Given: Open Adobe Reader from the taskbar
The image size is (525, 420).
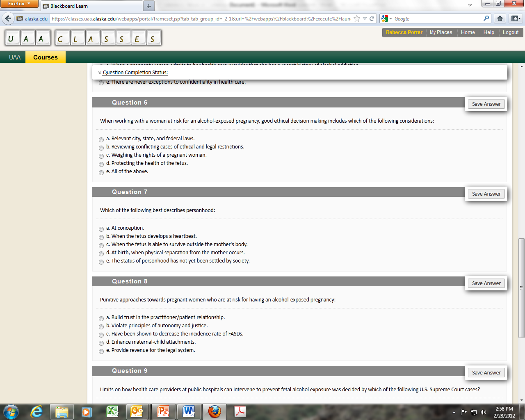Looking at the screenshot, I should pos(240,411).
